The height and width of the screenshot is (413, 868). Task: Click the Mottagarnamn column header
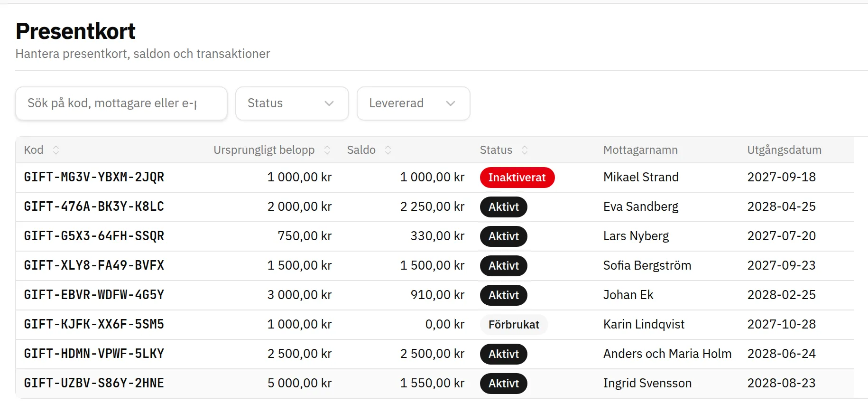(640, 150)
